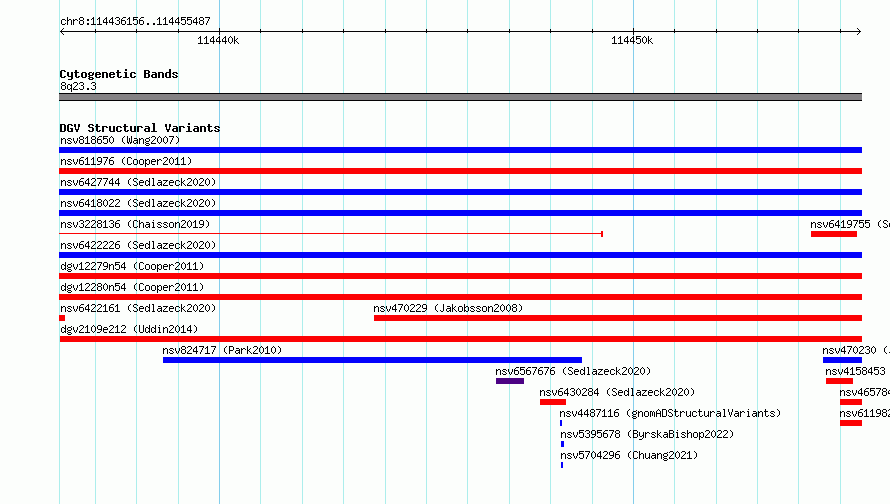Select the blue bar under nsv6418022
Screen dimensions: 890x504
click(x=460, y=213)
